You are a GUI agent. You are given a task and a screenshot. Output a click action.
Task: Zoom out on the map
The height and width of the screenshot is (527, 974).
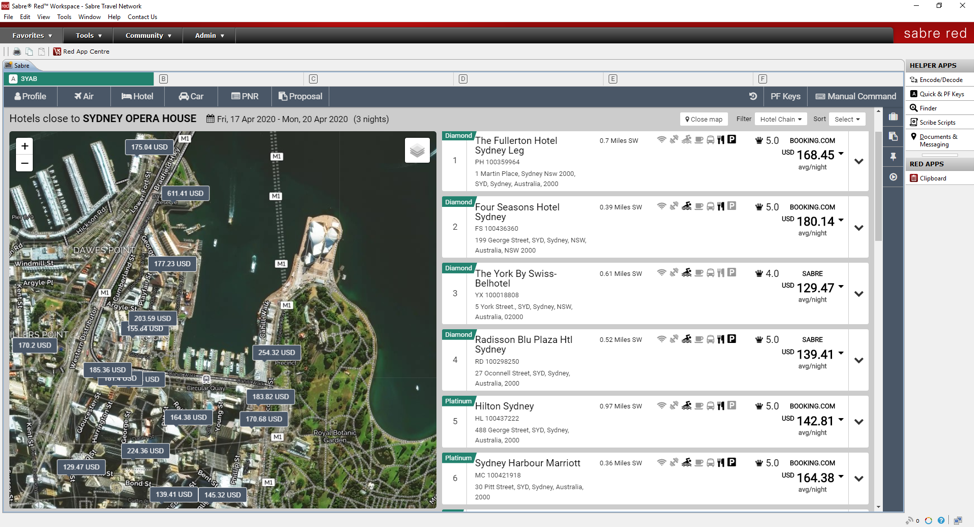coord(24,163)
